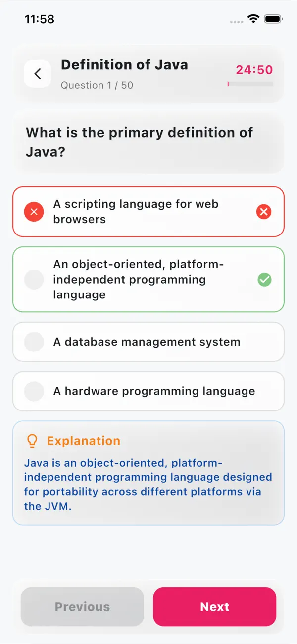Select the radio button for the object-oriented answer

(x=34, y=280)
